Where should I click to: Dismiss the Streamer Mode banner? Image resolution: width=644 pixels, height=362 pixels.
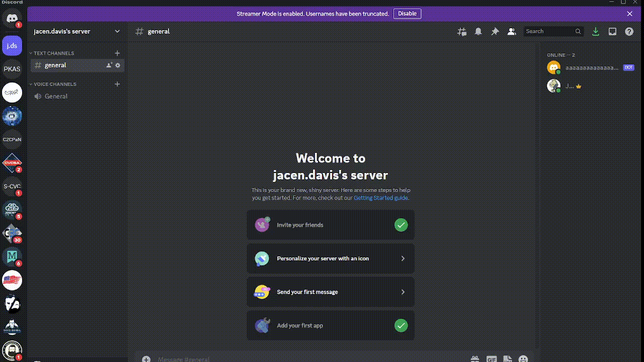[x=629, y=14]
